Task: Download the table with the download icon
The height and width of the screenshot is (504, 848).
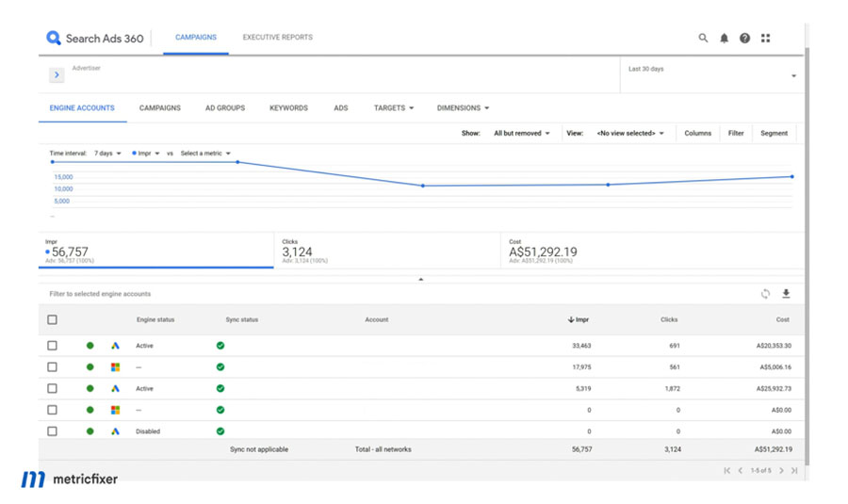Action: [786, 294]
